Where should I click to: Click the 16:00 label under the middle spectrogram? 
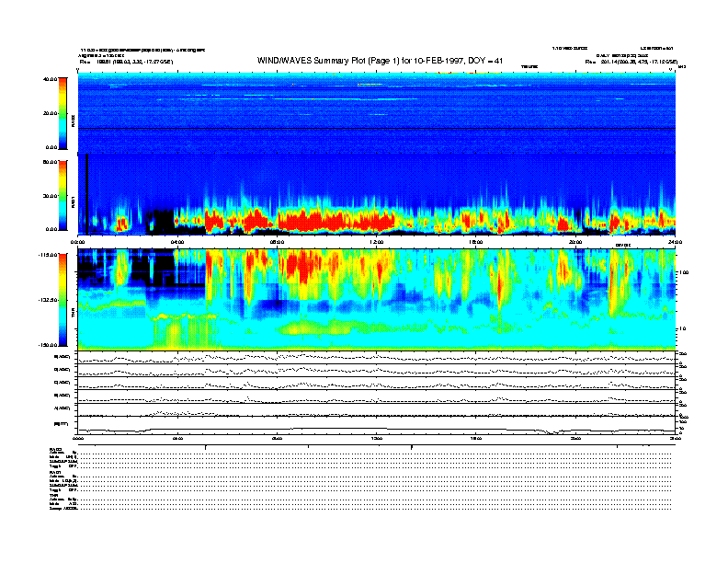click(476, 242)
